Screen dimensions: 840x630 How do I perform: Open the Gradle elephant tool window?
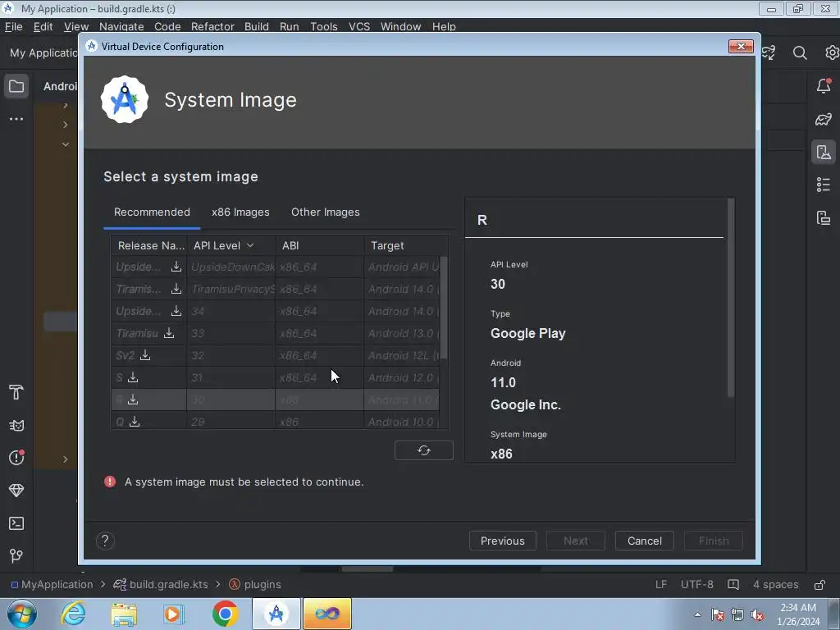[x=824, y=120]
